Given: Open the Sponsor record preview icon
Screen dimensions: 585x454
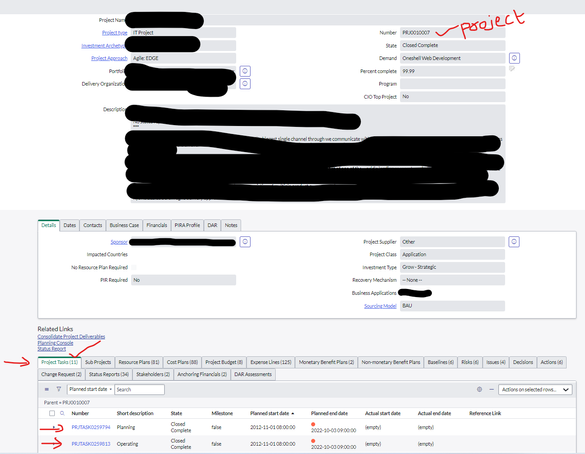Looking at the screenshot, I should pyautogui.click(x=245, y=242).
